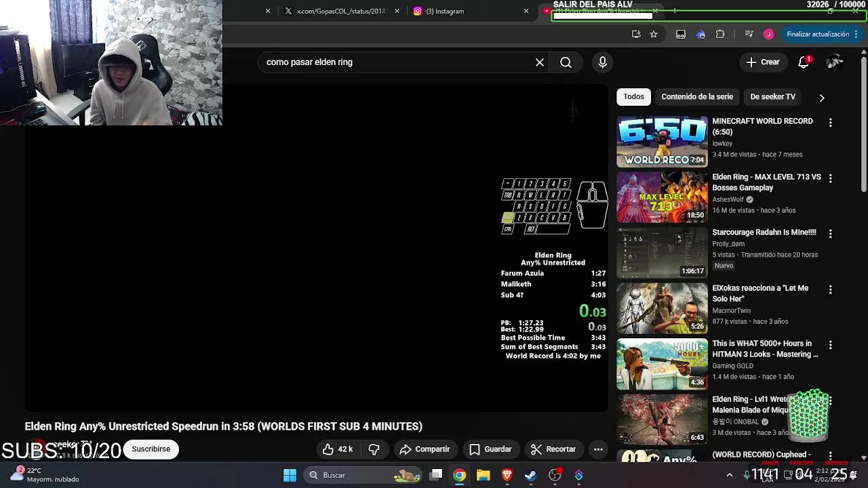
Task: Close the x.com browser tab
Action: 397,12
